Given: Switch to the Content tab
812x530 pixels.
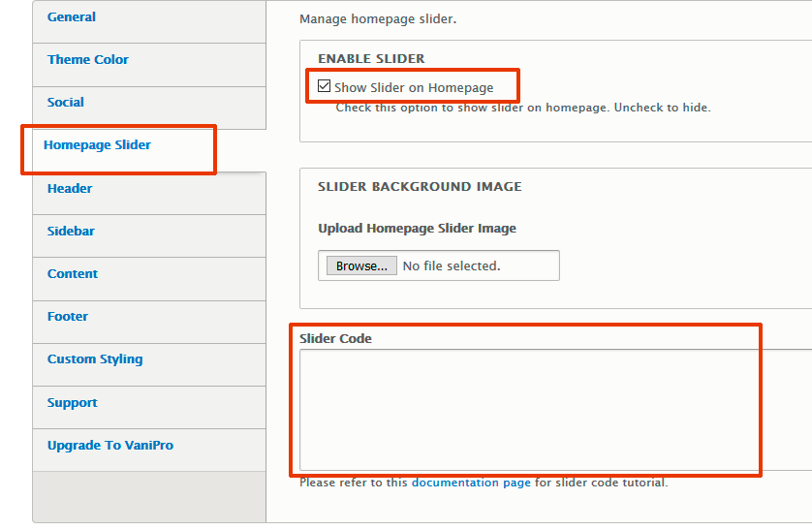Looking at the screenshot, I should click(x=73, y=274).
